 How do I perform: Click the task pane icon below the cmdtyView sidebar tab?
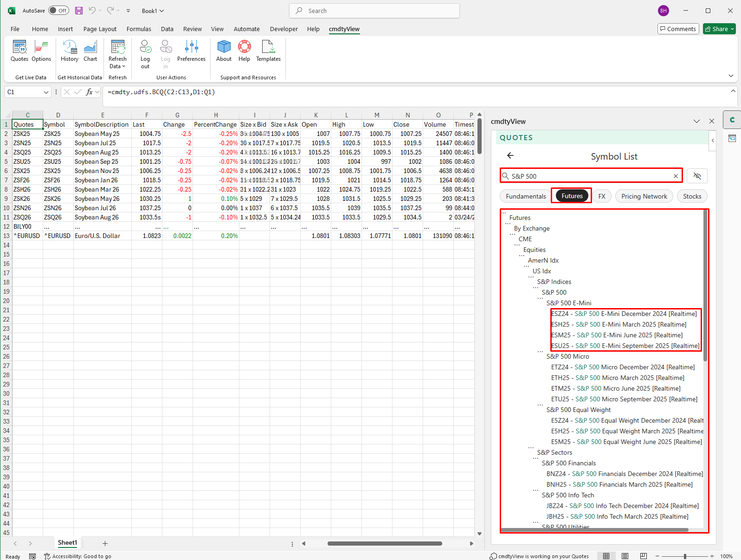[x=732, y=138]
